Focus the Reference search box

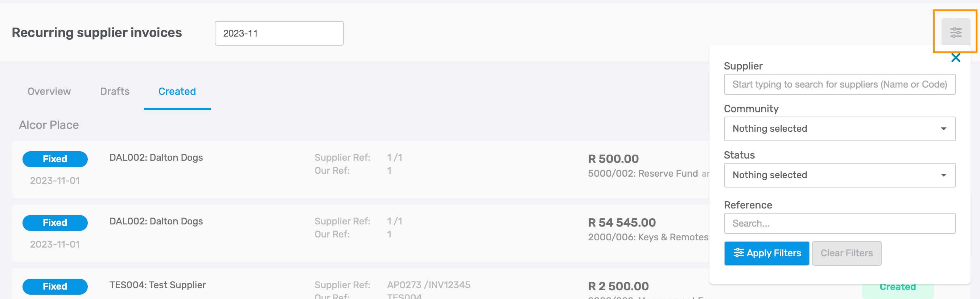point(839,223)
